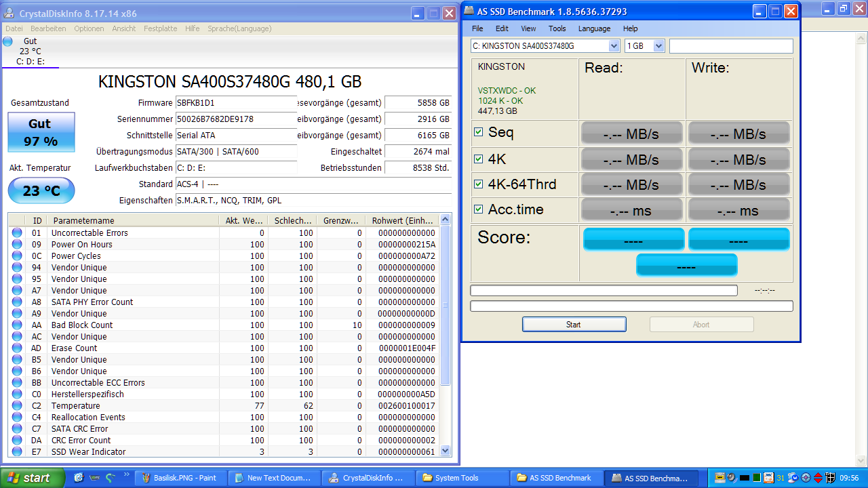Click the red diamond tray icon near the clock
This screenshot has width=868, height=488.
coord(818,478)
